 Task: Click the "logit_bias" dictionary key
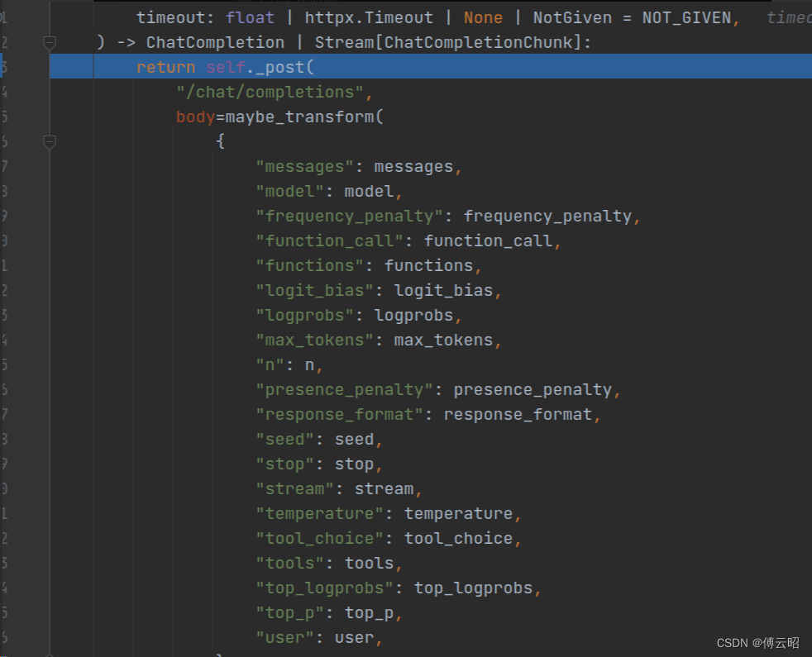coord(315,290)
